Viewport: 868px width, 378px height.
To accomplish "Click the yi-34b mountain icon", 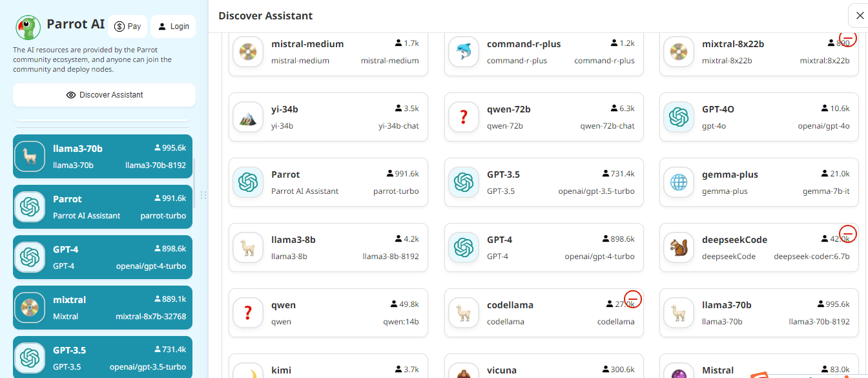I will pyautogui.click(x=248, y=118).
